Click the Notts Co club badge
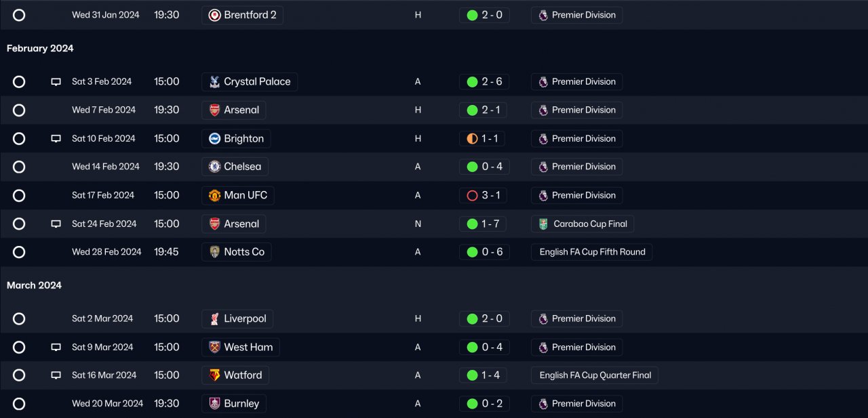The width and height of the screenshot is (868, 418). click(214, 252)
